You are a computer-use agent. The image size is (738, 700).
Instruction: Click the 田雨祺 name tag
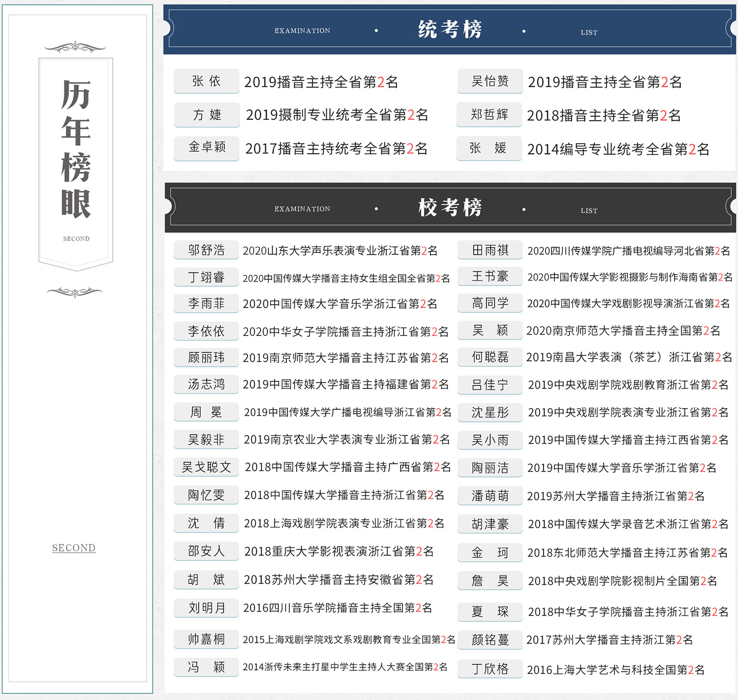pyautogui.click(x=490, y=250)
